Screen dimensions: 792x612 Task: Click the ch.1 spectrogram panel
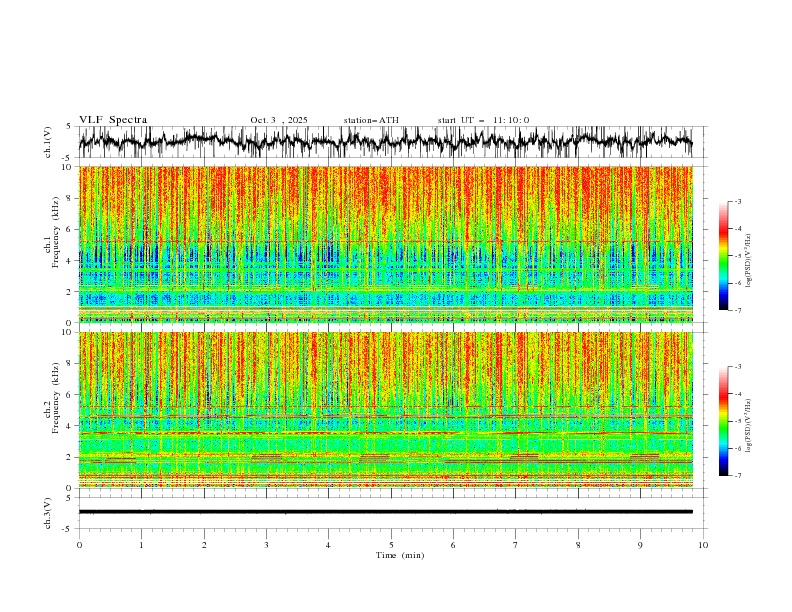[386, 244]
